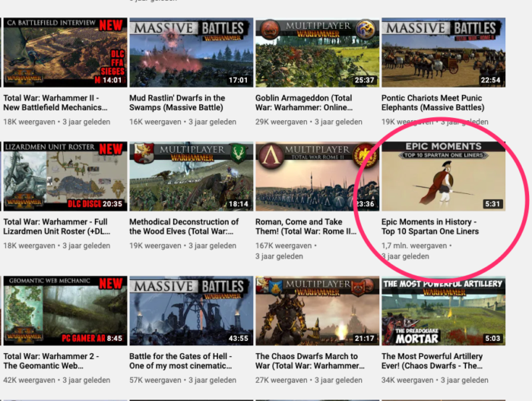The width and height of the screenshot is (532, 401).
Task: Click title 'Epic Moments in History - Top 10 Spartan One Liners'
Action: [x=430, y=226]
